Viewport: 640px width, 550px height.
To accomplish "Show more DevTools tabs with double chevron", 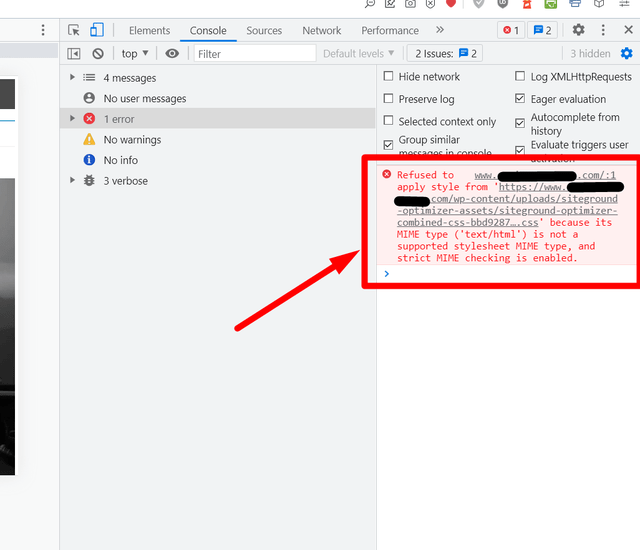I will pos(440,30).
